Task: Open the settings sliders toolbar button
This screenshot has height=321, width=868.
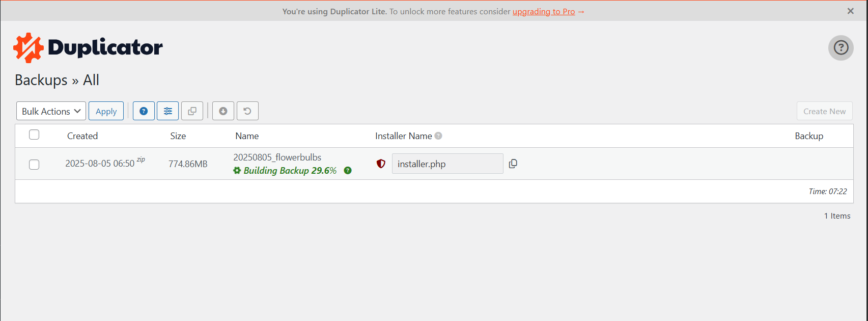Action: click(168, 111)
